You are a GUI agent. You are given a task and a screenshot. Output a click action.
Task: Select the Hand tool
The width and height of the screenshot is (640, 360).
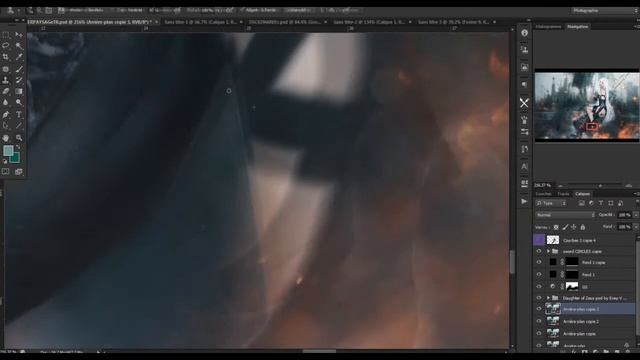pos(6,138)
